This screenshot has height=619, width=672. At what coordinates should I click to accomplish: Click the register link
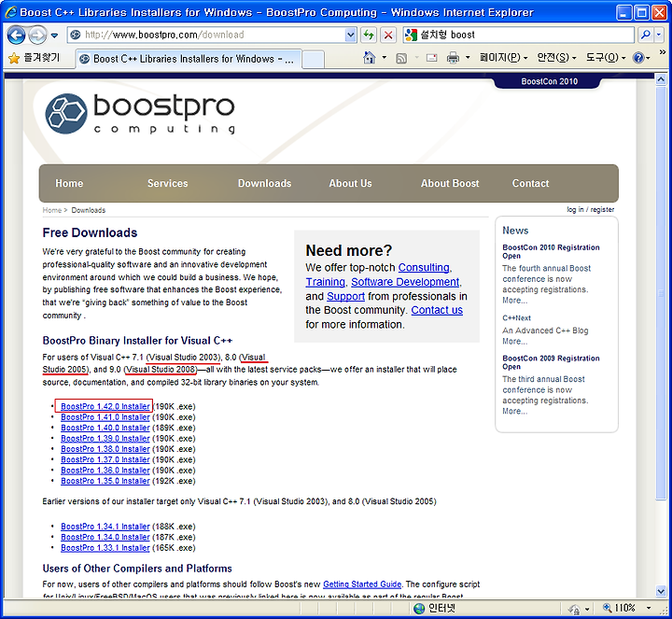point(602,210)
